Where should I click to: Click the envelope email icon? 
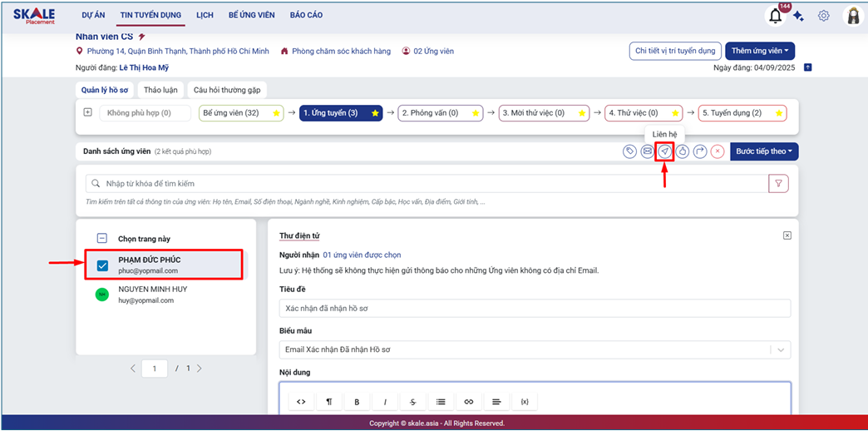(x=647, y=151)
